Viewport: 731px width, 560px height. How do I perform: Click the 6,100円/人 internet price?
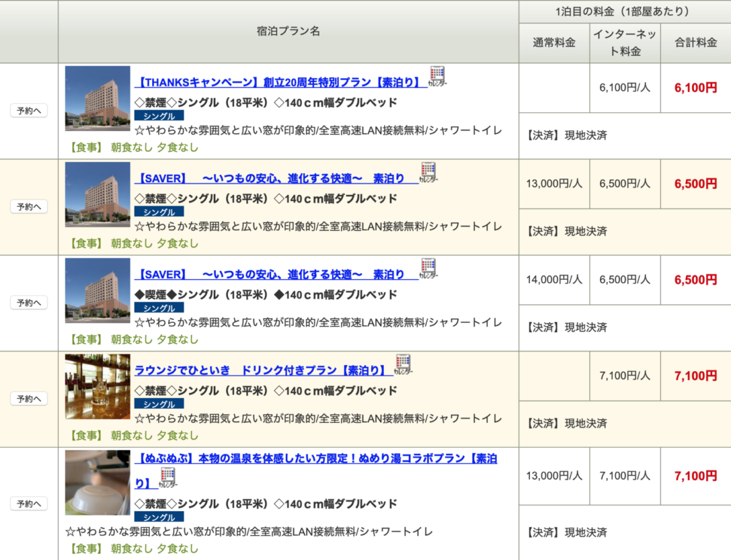tap(625, 88)
